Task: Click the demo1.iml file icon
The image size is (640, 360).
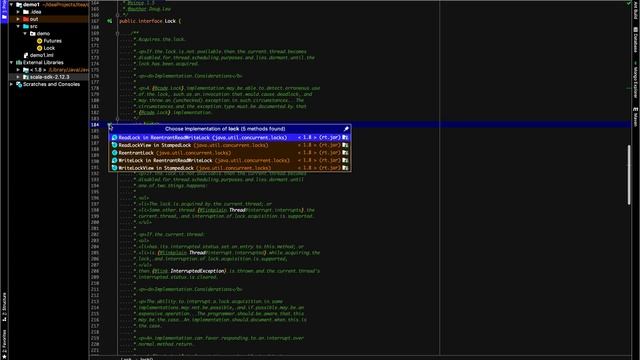Action: pyautogui.click(x=26, y=55)
